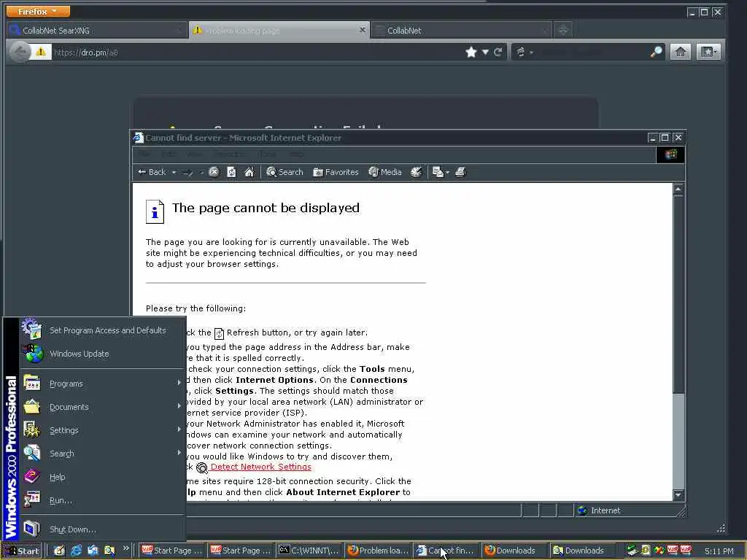This screenshot has height=560, width=747.
Task: Click the Firefox back button
Action: [x=20, y=52]
